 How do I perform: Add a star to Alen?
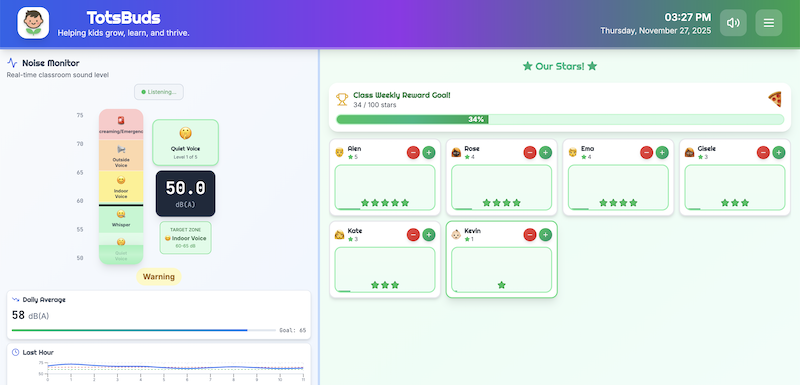[429, 152]
